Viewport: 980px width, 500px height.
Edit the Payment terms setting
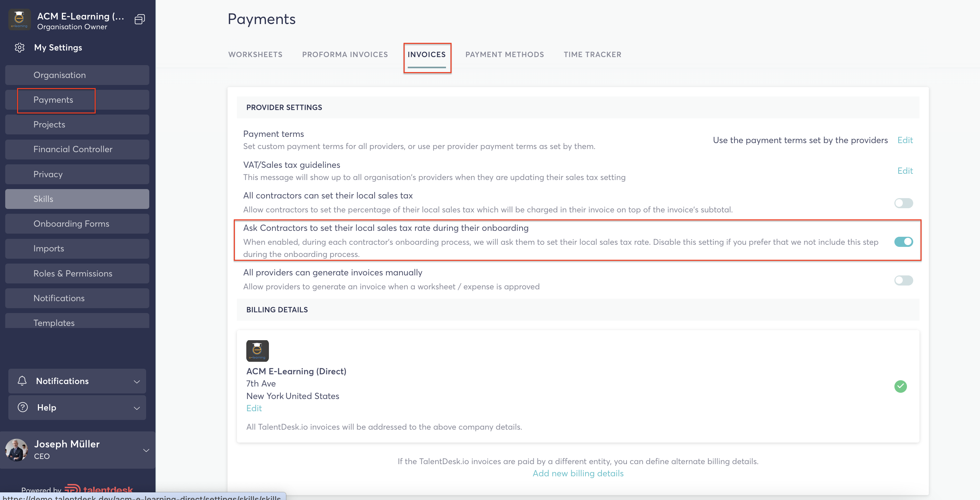[905, 140]
